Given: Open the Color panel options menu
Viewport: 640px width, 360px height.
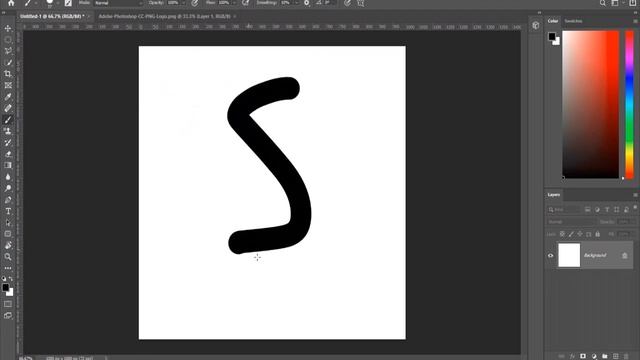Looking at the screenshot, I should [636, 21].
